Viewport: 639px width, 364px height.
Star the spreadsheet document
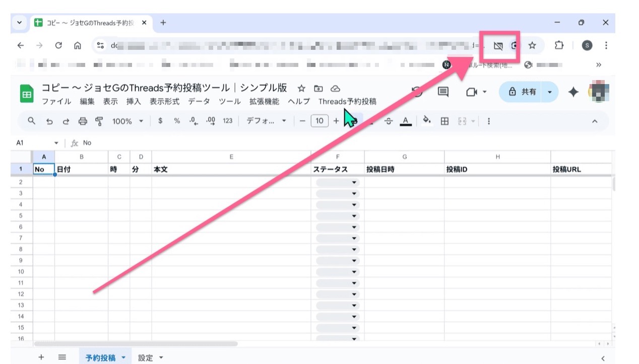(301, 88)
